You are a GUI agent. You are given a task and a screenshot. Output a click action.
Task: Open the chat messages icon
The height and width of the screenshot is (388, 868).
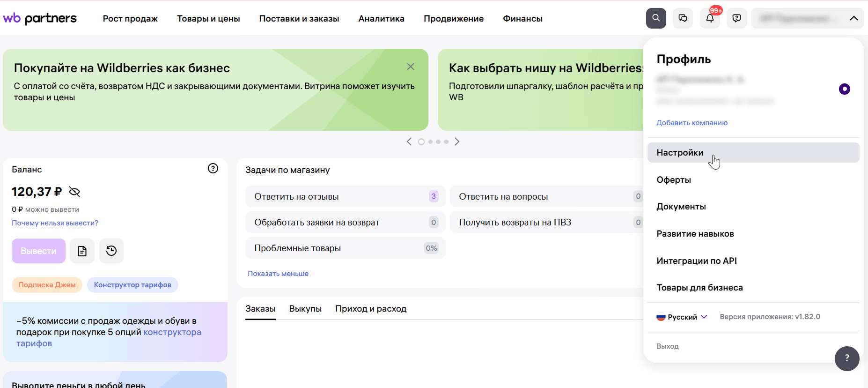(x=683, y=18)
